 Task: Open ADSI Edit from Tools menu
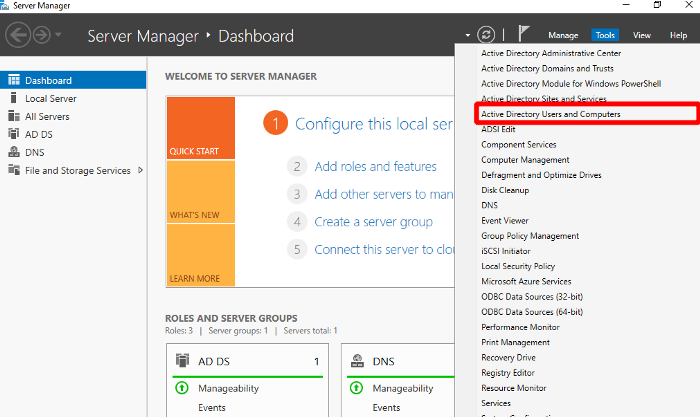[x=498, y=129]
